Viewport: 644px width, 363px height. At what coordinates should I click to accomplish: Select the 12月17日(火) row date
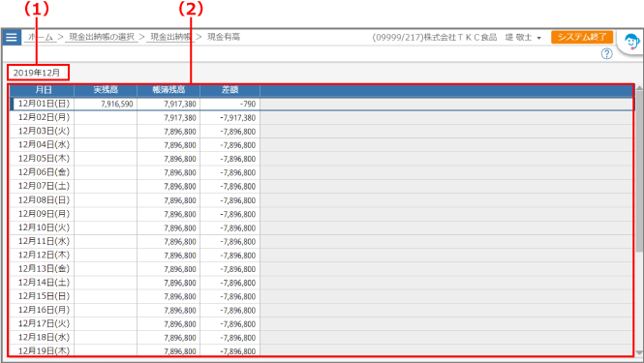coord(44,324)
